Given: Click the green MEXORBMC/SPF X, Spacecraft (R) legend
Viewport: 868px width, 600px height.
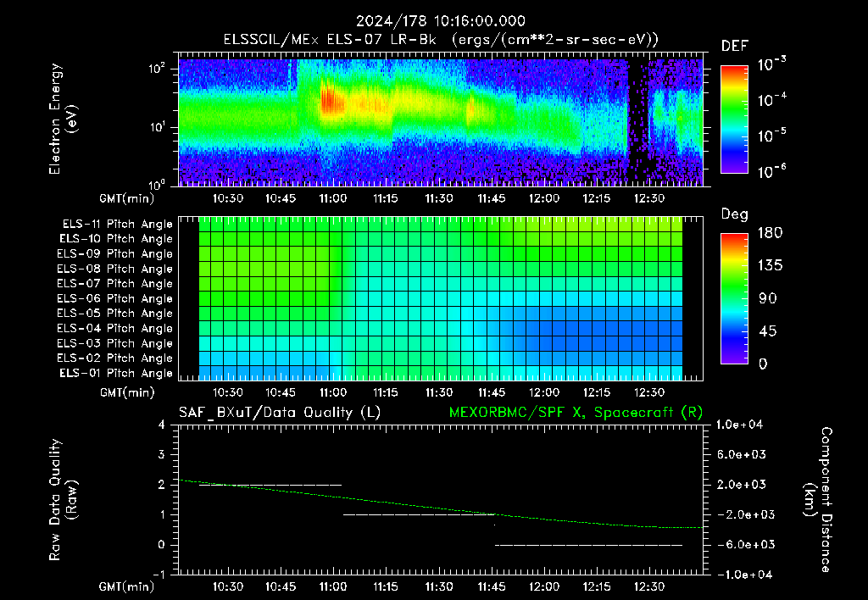Looking at the screenshot, I should click(576, 413).
